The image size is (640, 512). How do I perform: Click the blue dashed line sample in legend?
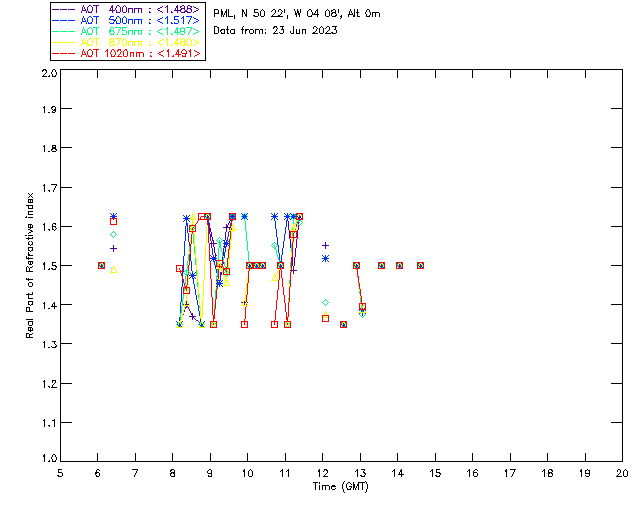[64, 20]
